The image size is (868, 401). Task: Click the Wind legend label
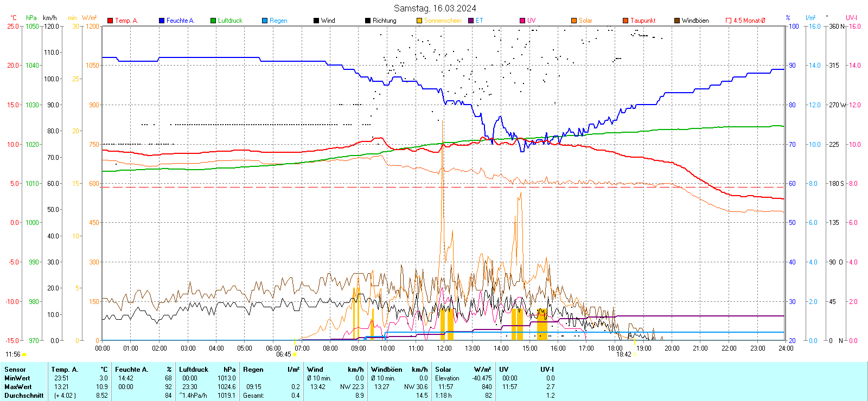coord(328,21)
